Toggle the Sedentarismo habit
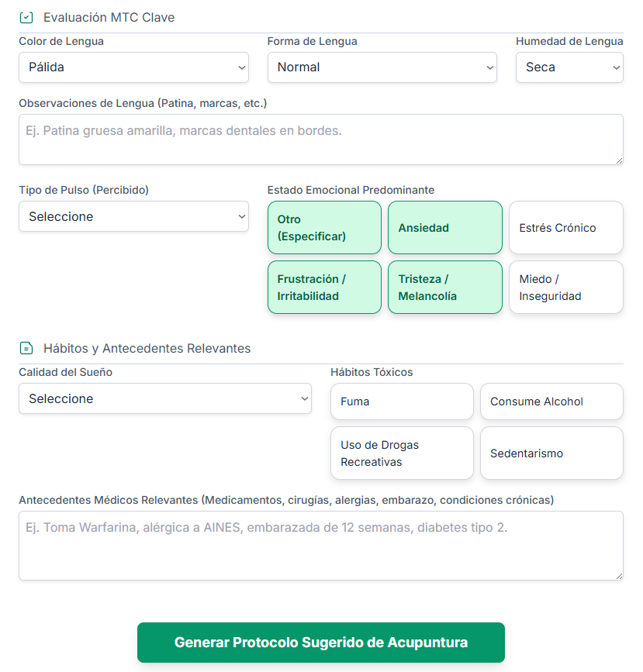 pos(551,453)
